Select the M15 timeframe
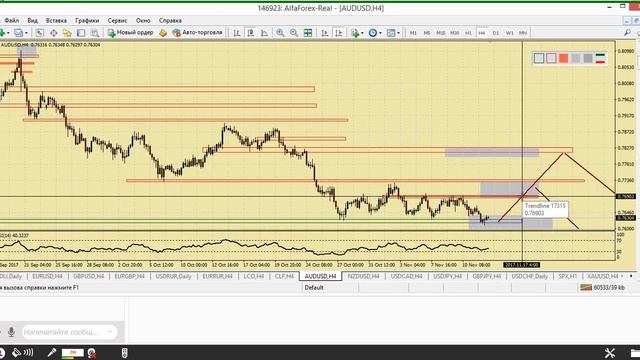 [x=440, y=33]
